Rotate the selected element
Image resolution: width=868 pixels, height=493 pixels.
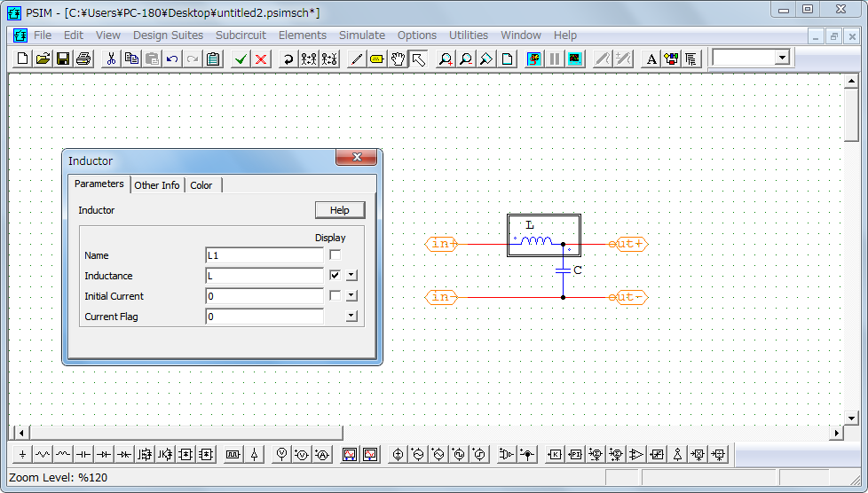[x=288, y=59]
